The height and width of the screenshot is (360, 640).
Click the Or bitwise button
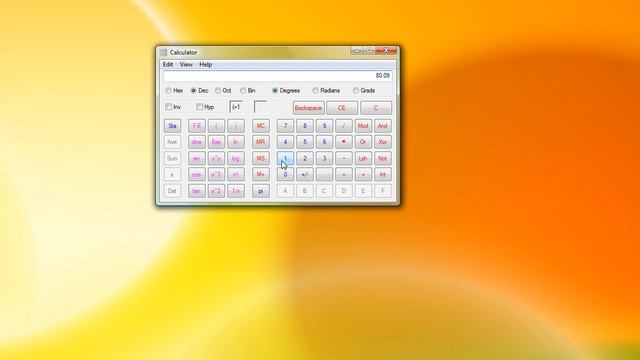tap(363, 142)
